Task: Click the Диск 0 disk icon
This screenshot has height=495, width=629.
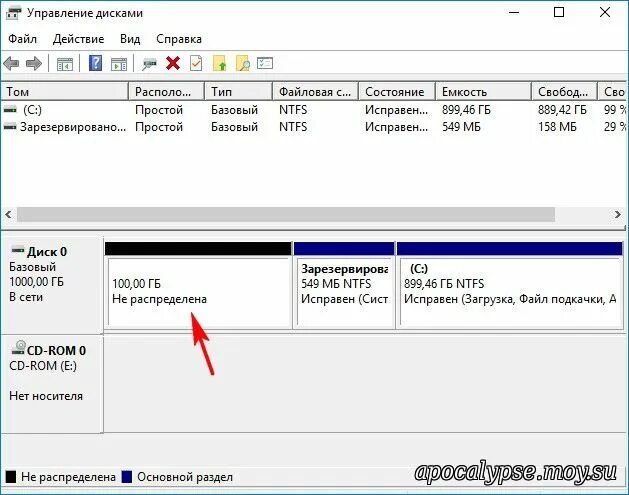Action: point(18,250)
